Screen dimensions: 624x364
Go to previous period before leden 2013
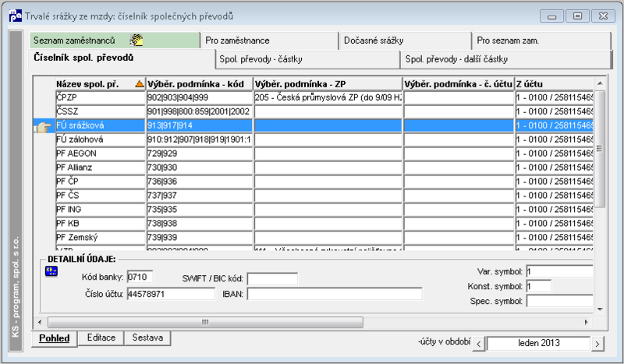478,344
